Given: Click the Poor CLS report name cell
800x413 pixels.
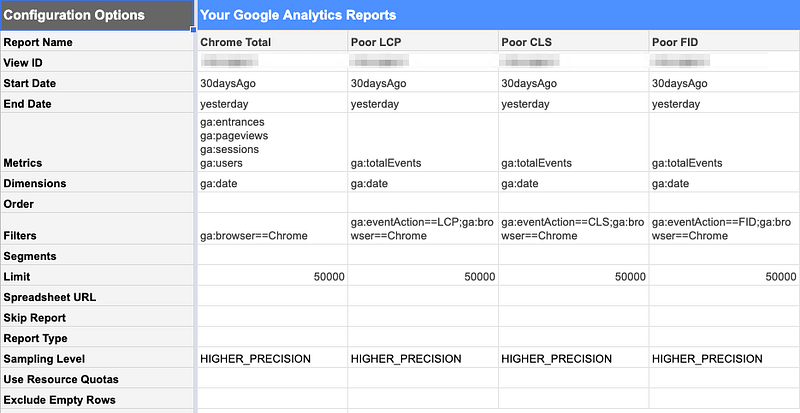Looking at the screenshot, I should (573, 42).
